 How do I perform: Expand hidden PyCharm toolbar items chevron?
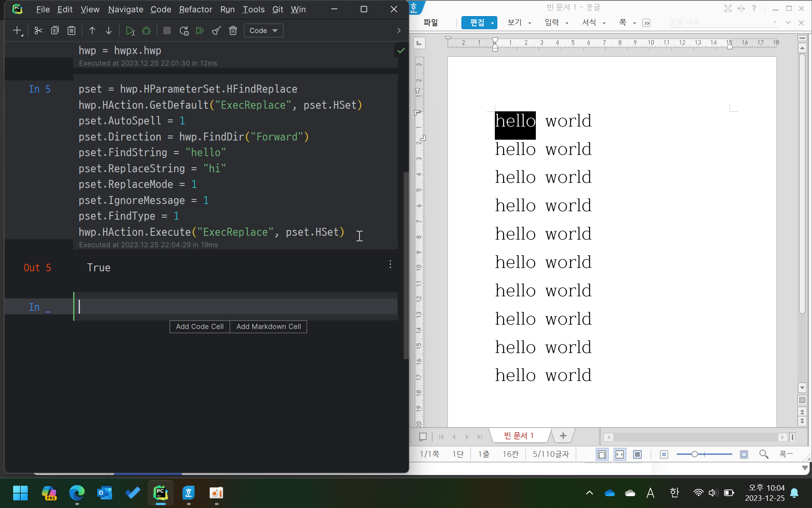(399, 30)
